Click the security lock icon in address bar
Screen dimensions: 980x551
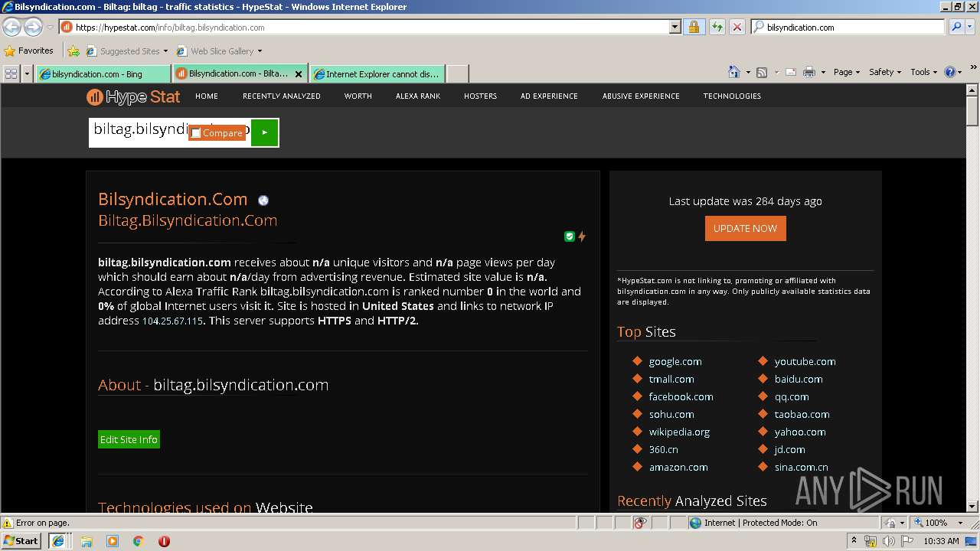tap(694, 27)
